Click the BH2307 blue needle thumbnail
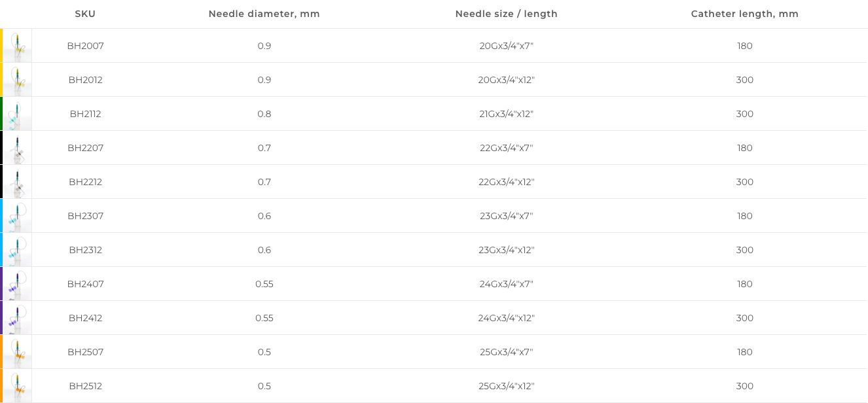Screen dimensions: 868x403 point(18,216)
